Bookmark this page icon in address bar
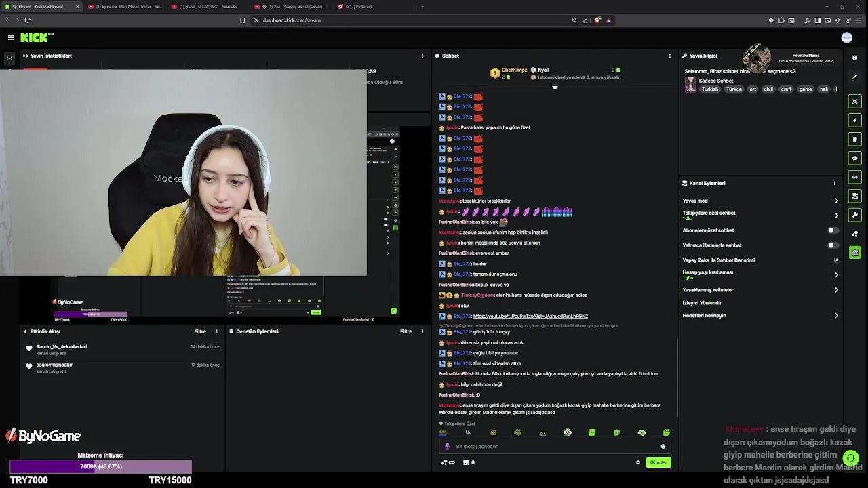 point(242,20)
